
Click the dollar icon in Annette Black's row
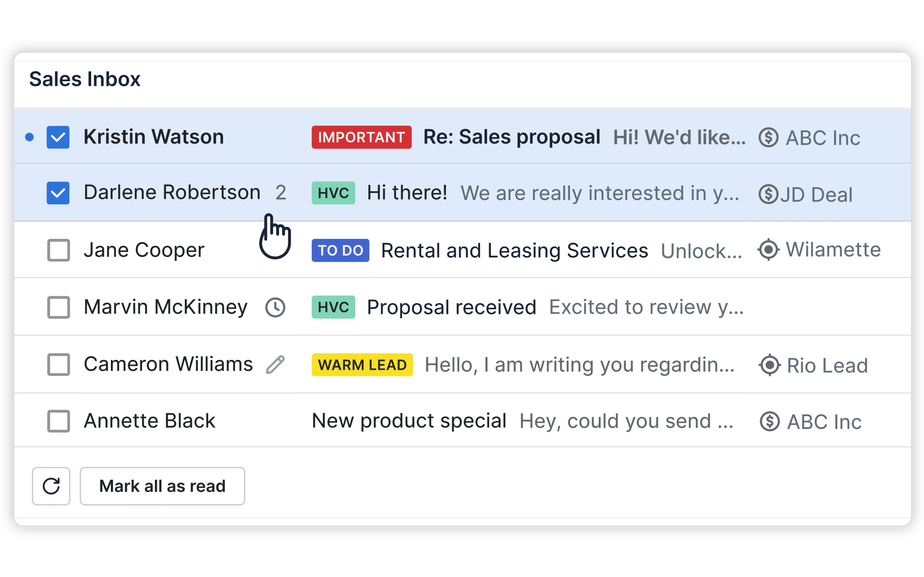769,421
